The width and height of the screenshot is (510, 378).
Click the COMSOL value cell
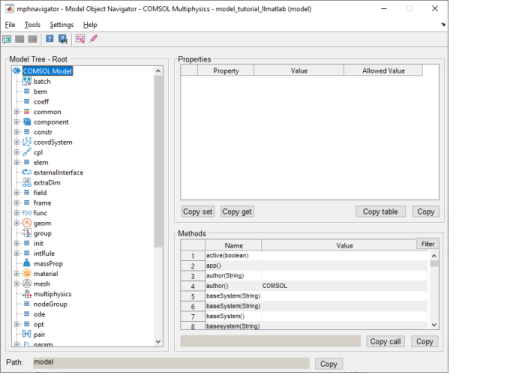click(x=344, y=286)
